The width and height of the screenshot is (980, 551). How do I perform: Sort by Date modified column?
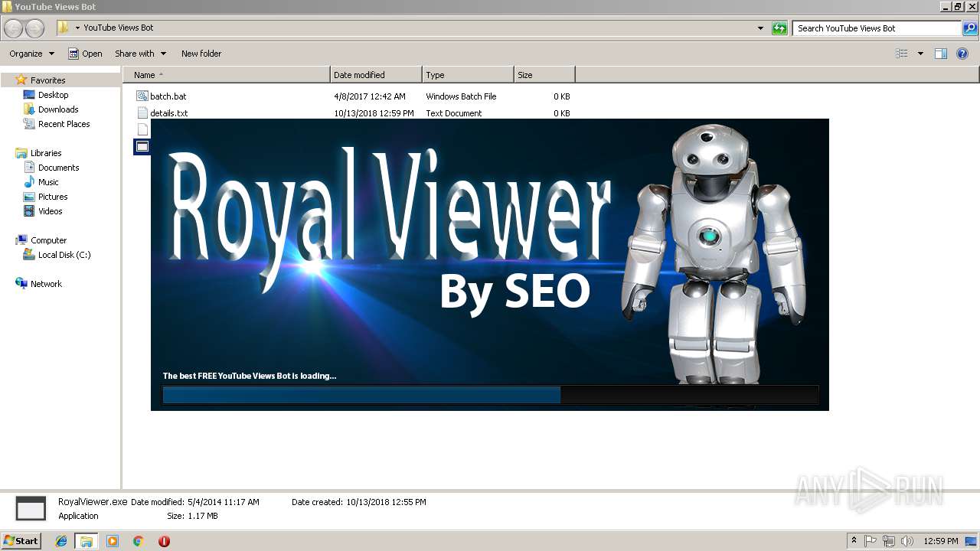pos(376,75)
